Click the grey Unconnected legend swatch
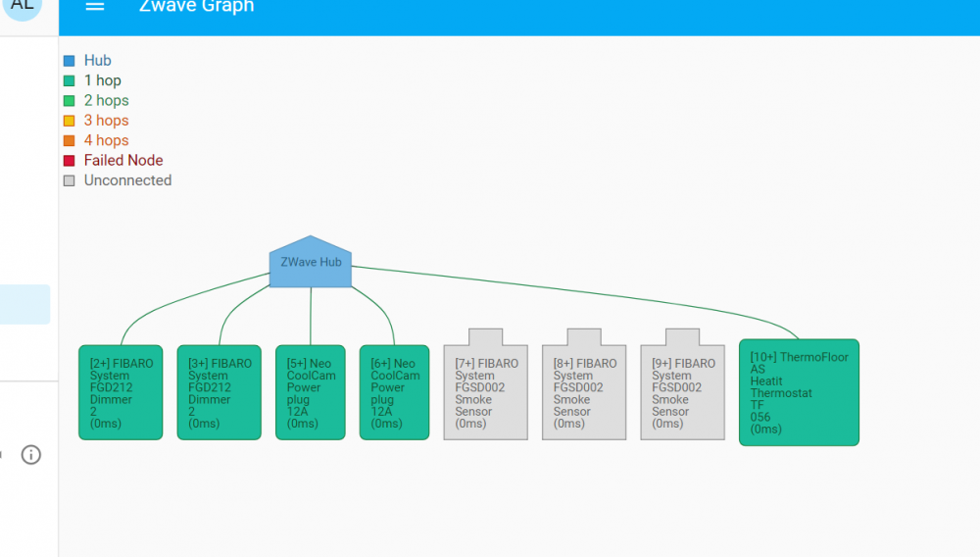 (x=69, y=180)
